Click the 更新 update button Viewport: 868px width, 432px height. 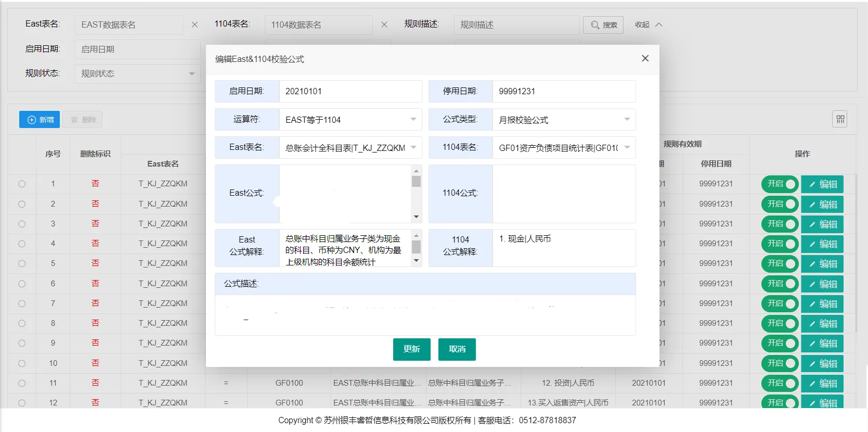point(411,349)
